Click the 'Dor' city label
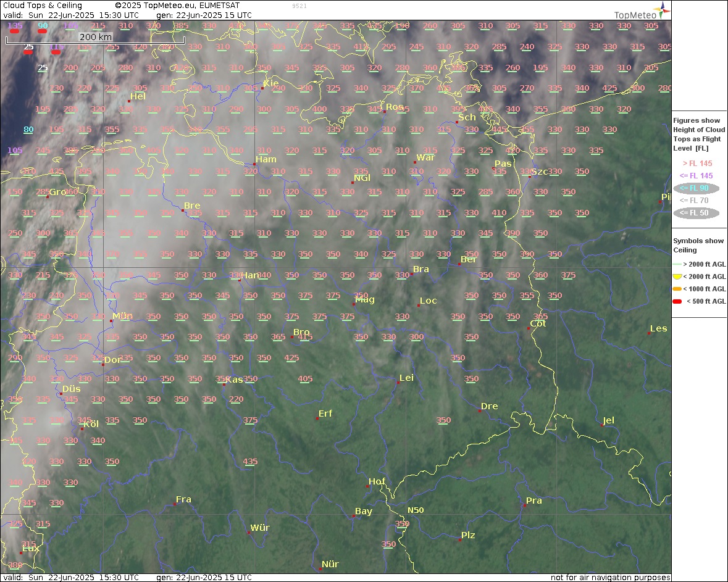Image resolution: width=728 pixels, height=582 pixels. pyautogui.click(x=113, y=360)
